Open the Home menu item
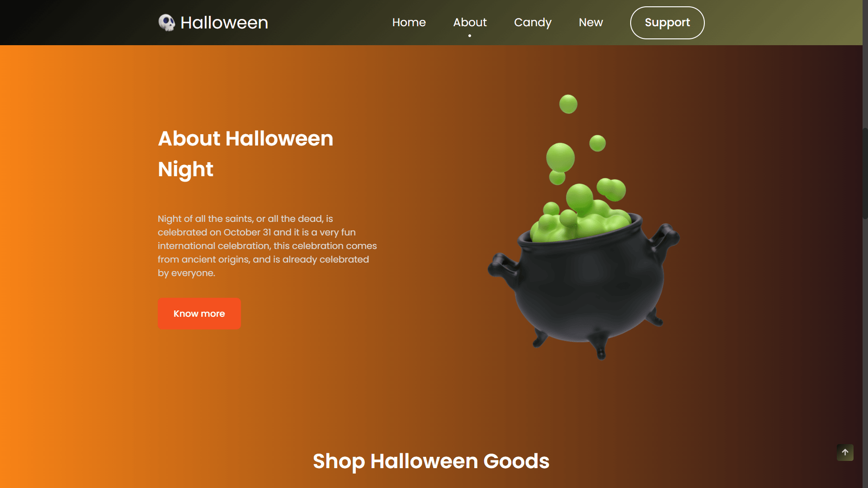The height and width of the screenshot is (488, 868). coord(409,23)
